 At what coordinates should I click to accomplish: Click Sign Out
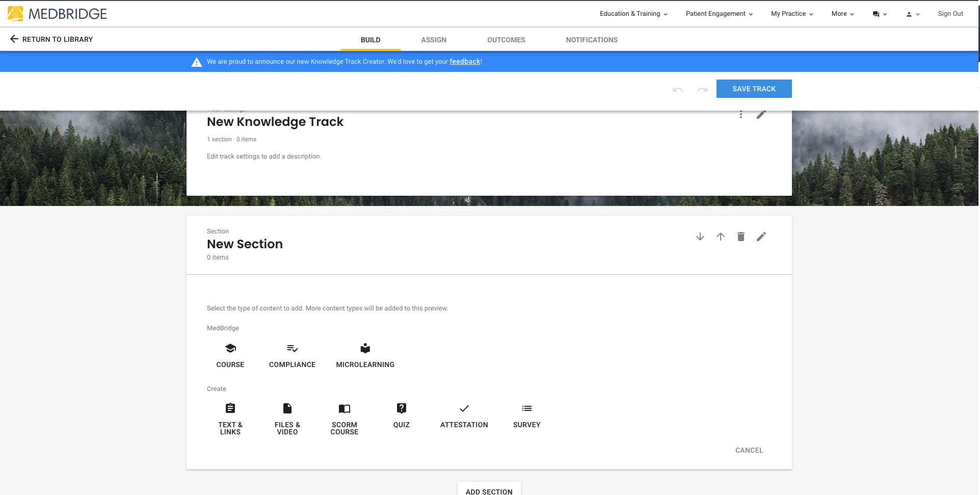coord(950,14)
